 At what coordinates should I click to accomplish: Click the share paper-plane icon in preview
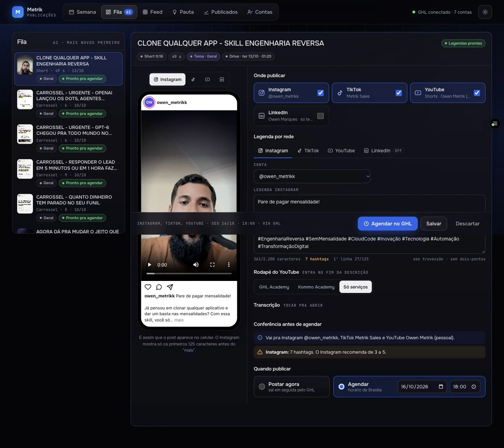click(170, 287)
